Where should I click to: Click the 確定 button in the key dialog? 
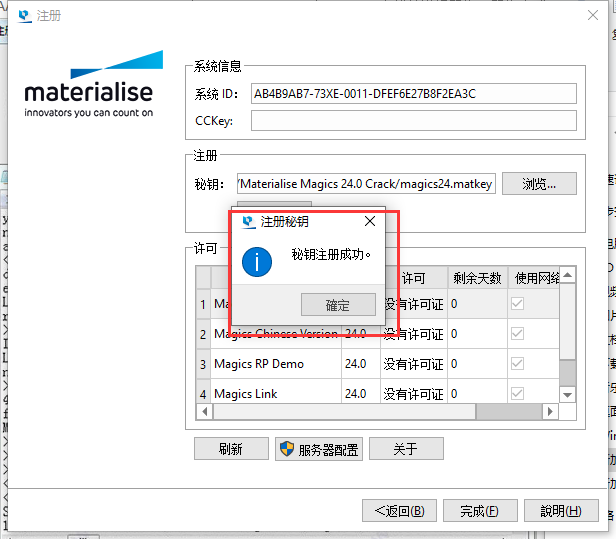tap(338, 304)
